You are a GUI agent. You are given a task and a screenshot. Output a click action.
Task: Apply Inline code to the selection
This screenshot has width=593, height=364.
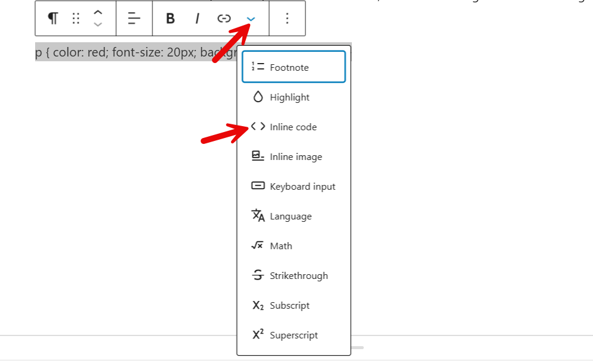[293, 126]
